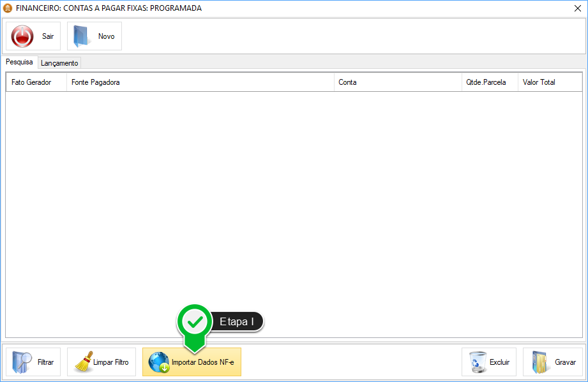Switch to the Pesquisa tab
Image resolution: width=588 pixels, height=382 pixels.
click(x=20, y=62)
